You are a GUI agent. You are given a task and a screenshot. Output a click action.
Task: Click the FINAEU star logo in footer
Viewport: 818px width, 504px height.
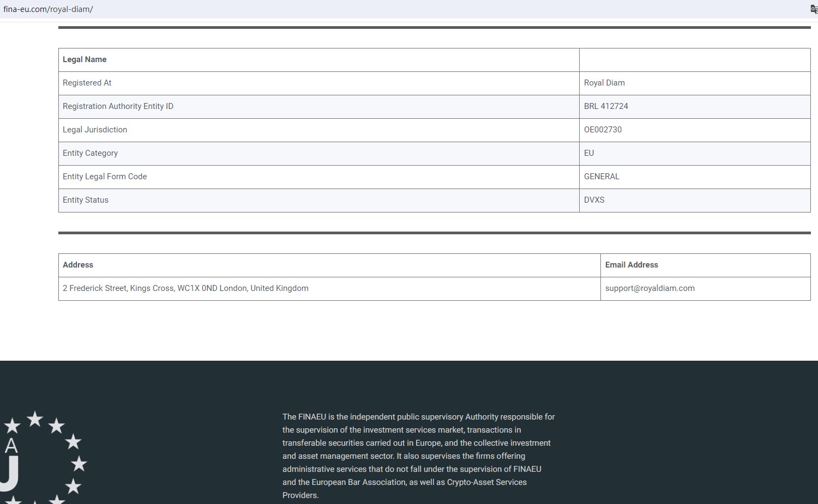coord(43,458)
